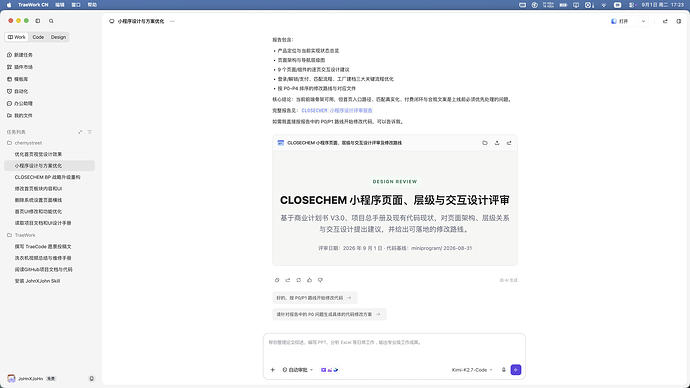Select task 修改首页板块内容和UI

point(49,189)
